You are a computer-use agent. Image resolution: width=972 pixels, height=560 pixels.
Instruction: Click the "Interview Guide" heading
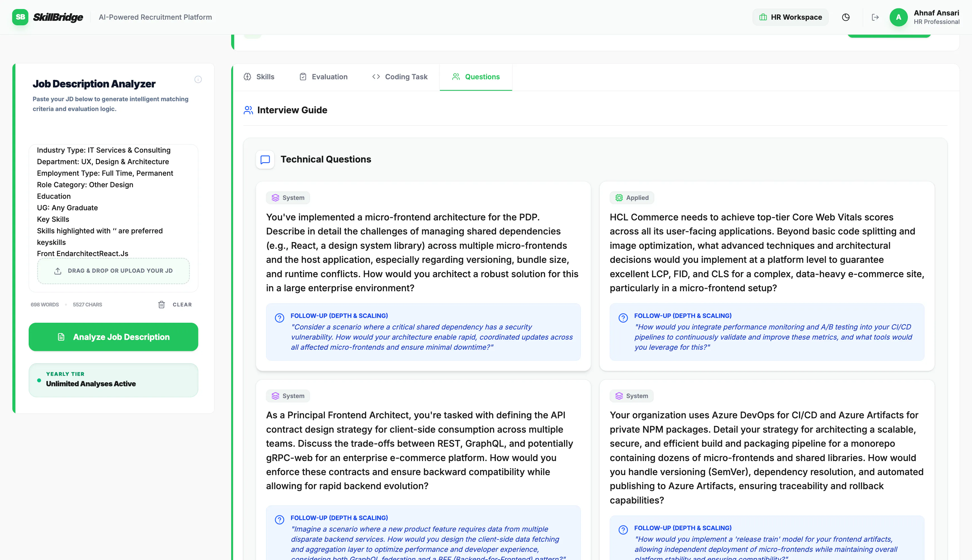(x=292, y=110)
